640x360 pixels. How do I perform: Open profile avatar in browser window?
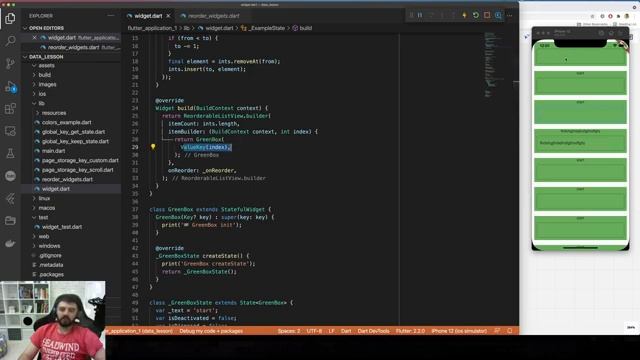[627, 16]
